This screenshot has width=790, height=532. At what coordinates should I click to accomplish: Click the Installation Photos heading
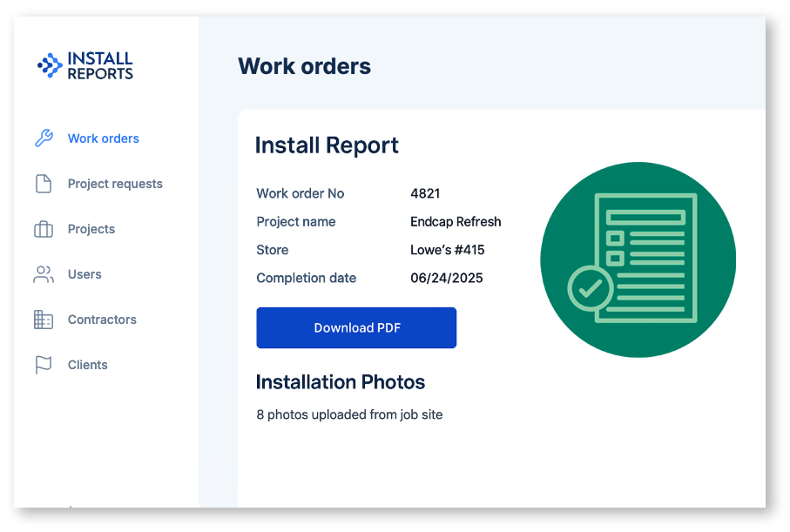(340, 381)
